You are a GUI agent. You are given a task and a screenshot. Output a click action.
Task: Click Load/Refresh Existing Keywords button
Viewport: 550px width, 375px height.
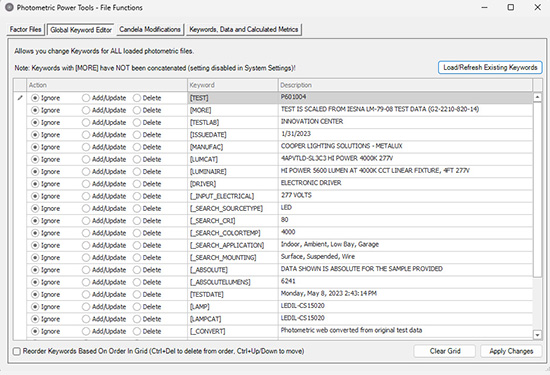click(x=490, y=67)
